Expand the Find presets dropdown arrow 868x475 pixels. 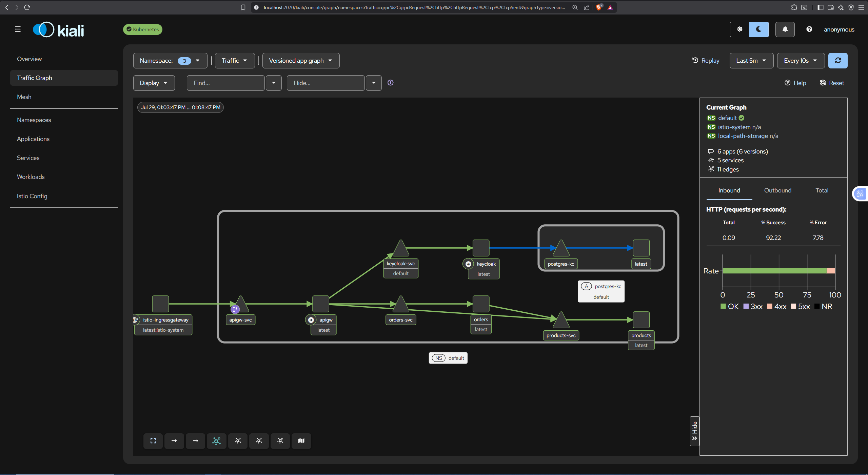coord(274,83)
